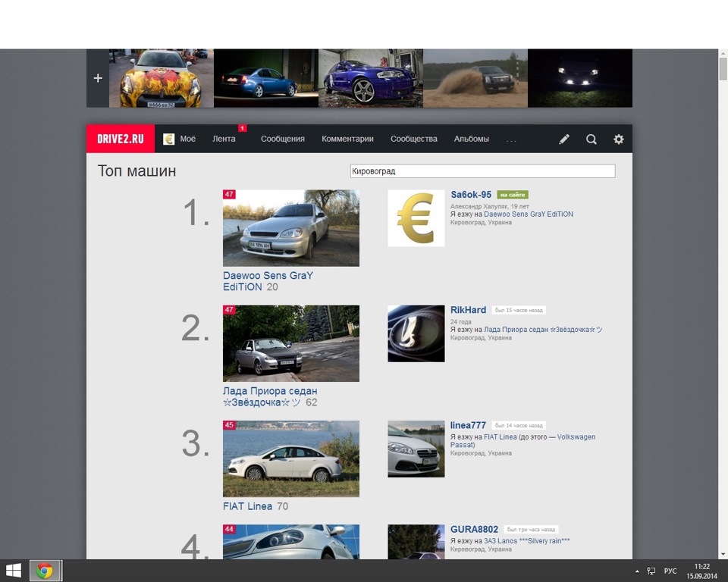Click the network tray icon

651,571
